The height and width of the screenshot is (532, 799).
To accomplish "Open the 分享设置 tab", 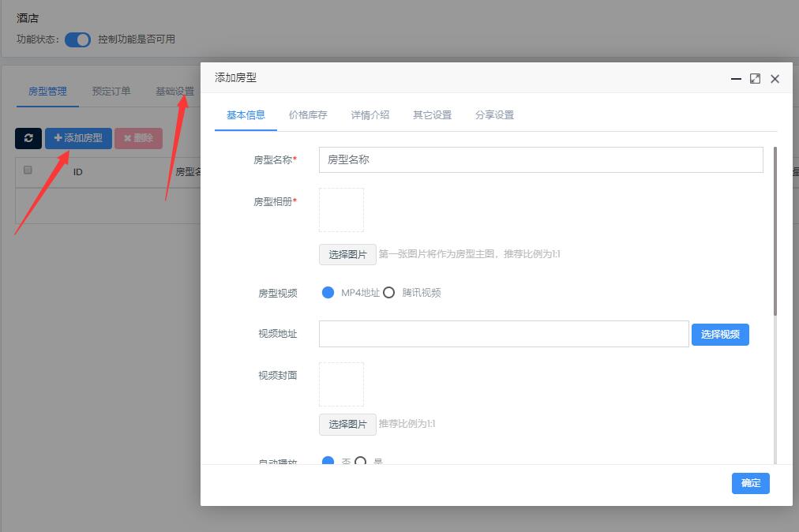I will (x=494, y=115).
